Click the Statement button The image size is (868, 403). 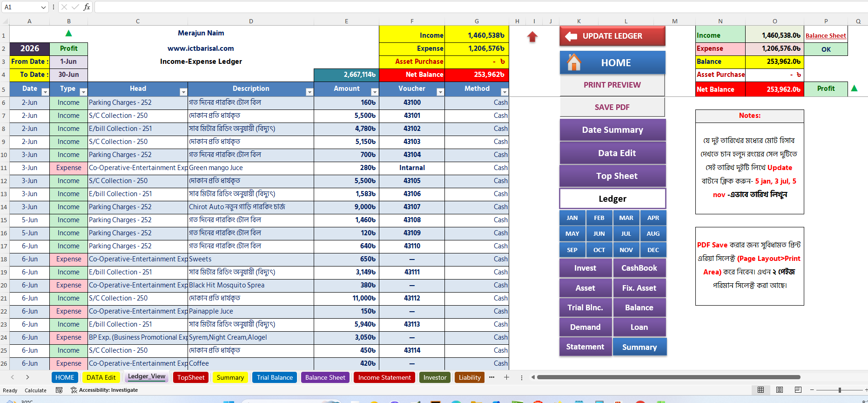click(585, 347)
